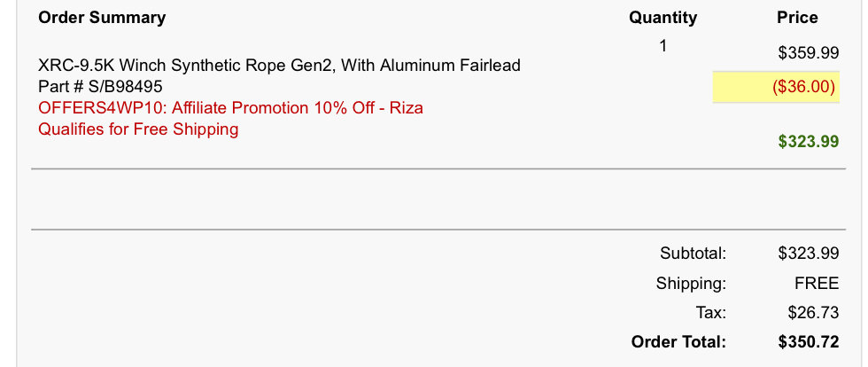This screenshot has width=868, height=367.
Task: Click Qualifies for Free Shipping text
Action: point(138,129)
